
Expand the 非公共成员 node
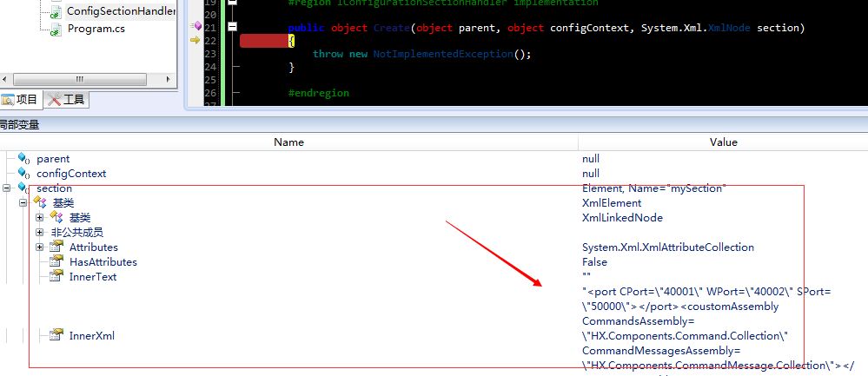[x=40, y=233]
